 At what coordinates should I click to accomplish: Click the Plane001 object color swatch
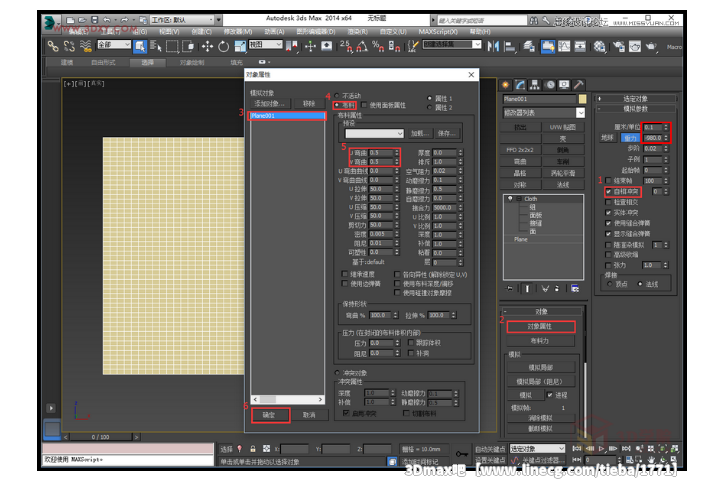pos(582,99)
